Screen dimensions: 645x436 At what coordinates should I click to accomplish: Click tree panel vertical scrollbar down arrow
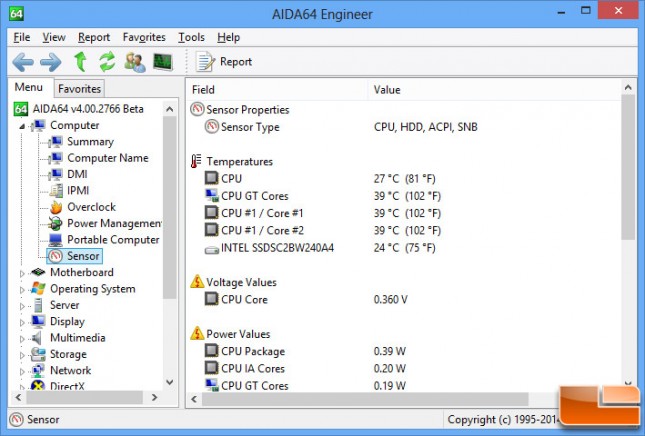pos(169,382)
